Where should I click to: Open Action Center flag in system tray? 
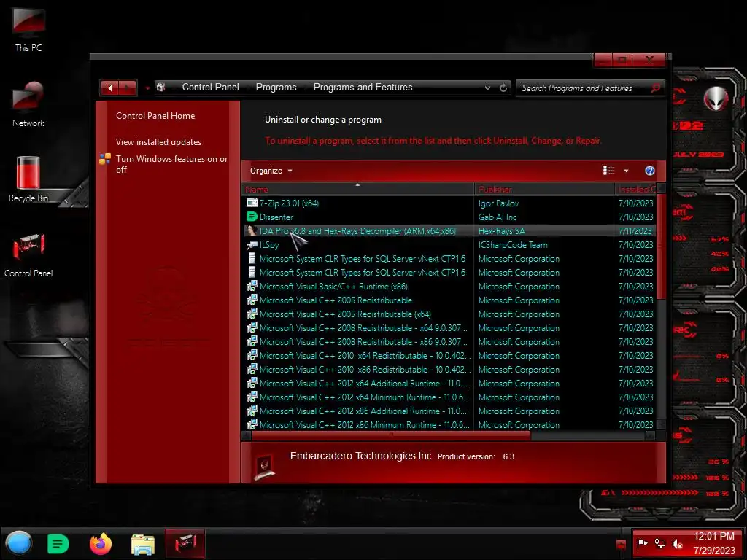point(642,543)
